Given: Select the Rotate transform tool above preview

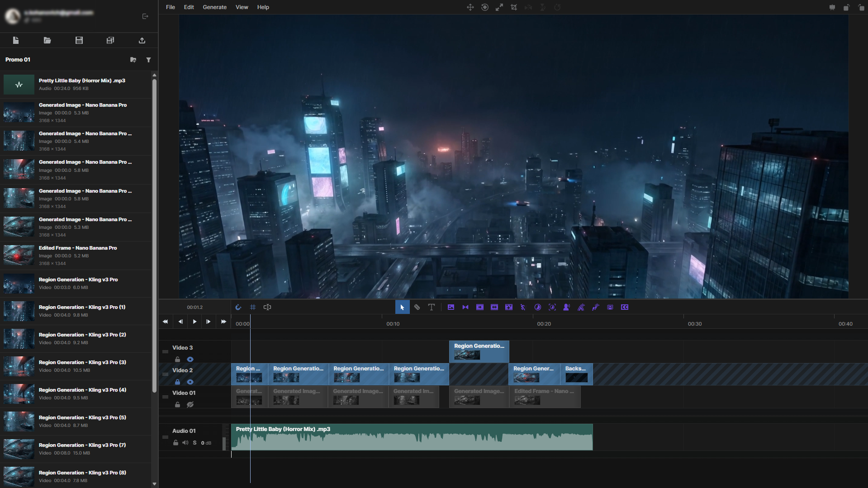Looking at the screenshot, I should (x=485, y=7).
